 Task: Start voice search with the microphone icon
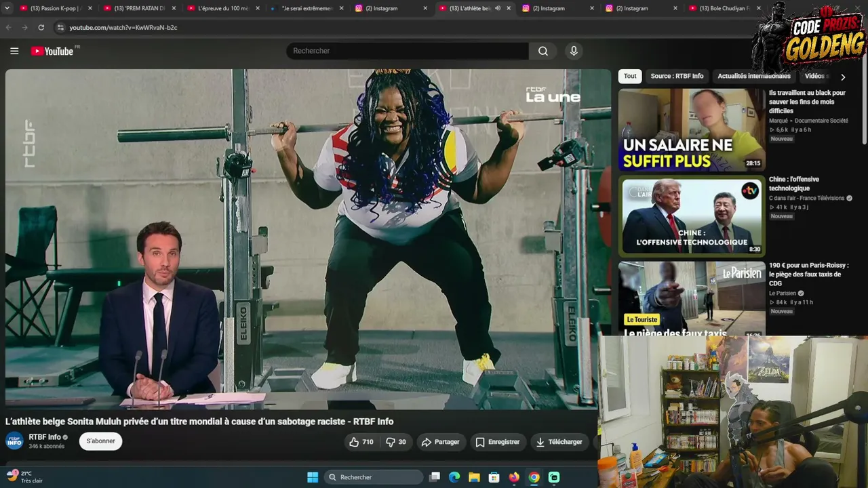pyautogui.click(x=574, y=51)
